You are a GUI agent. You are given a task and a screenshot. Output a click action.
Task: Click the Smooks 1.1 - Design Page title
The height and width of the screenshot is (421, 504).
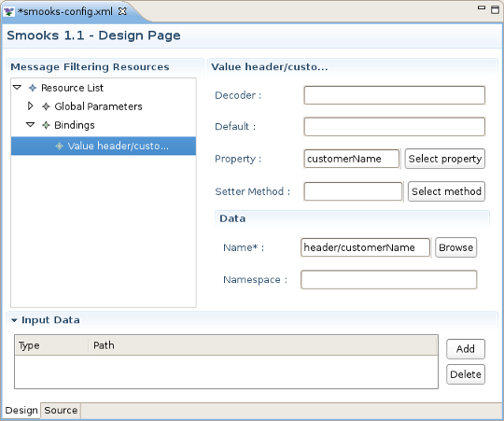point(93,35)
